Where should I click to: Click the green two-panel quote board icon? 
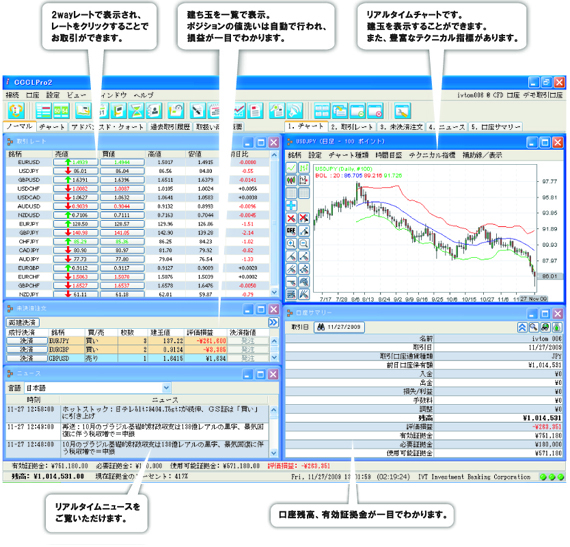coord(61,110)
